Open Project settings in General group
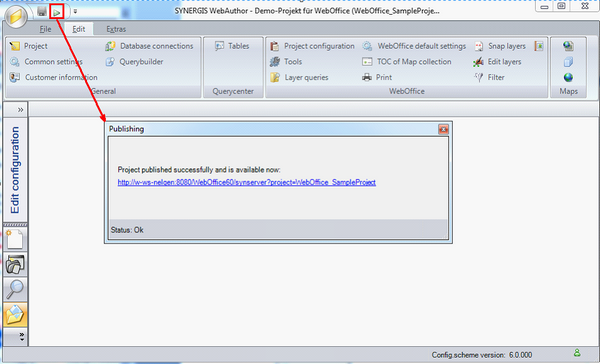The image size is (600, 364). pyautogui.click(x=29, y=46)
